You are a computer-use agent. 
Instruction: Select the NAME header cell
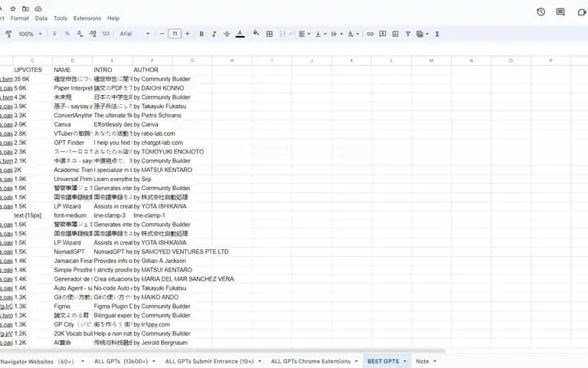pyautogui.click(x=73, y=70)
